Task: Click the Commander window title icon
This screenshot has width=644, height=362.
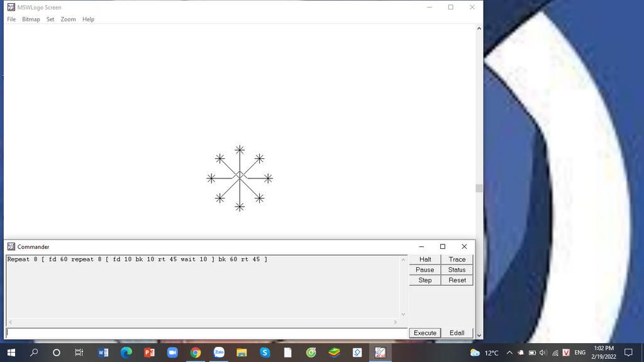Action: (11, 246)
